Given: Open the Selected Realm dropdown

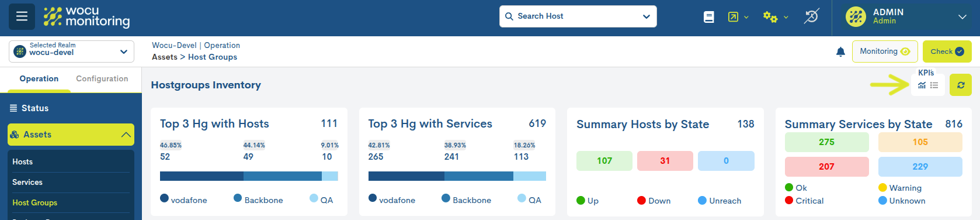Looking at the screenshot, I should point(71,51).
